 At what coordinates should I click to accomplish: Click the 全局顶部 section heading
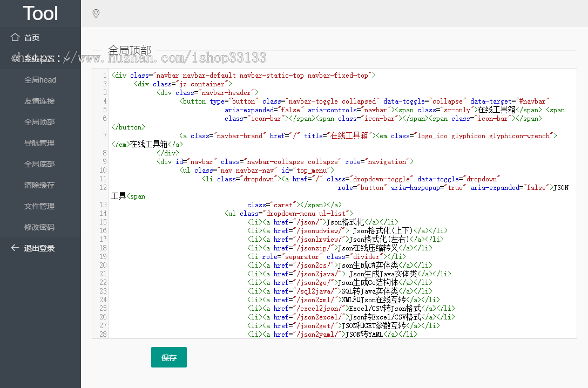pos(130,50)
